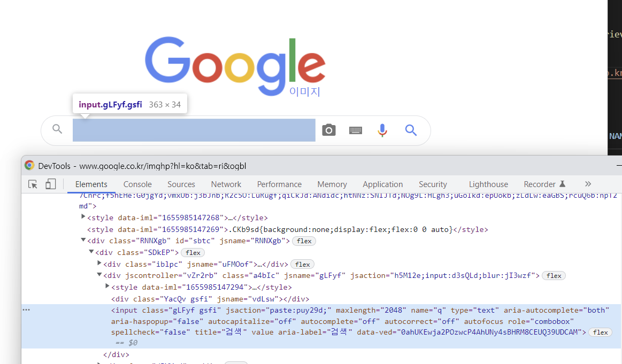Toggle the flex badge on a4bIc div
Image resolution: width=622 pixels, height=364 pixels.
point(554,276)
